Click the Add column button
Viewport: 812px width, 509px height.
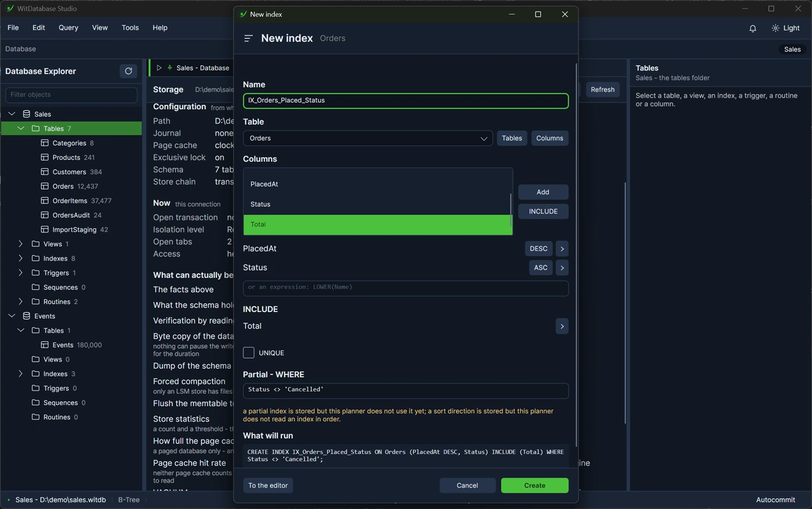pyautogui.click(x=543, y=192)
